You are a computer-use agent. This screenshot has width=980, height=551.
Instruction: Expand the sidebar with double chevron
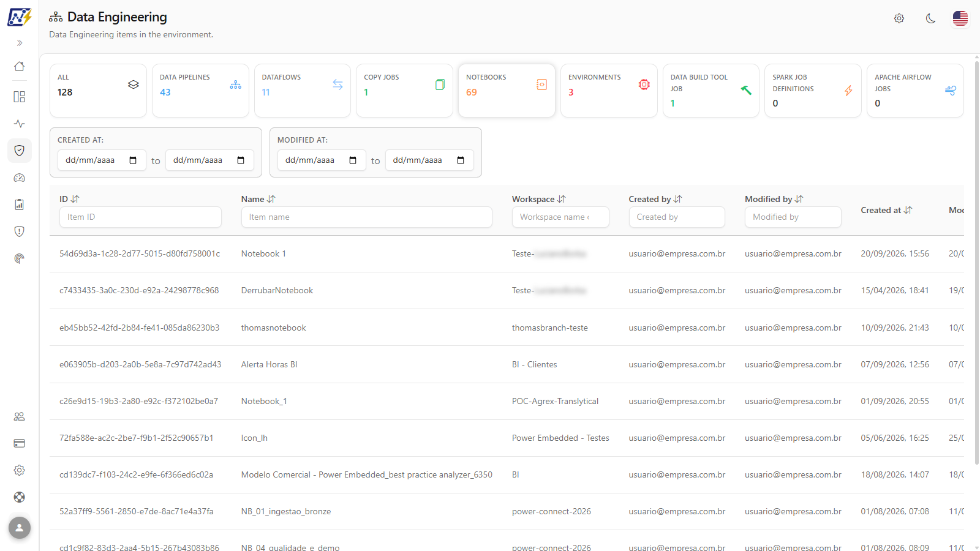tap(20, 43)
